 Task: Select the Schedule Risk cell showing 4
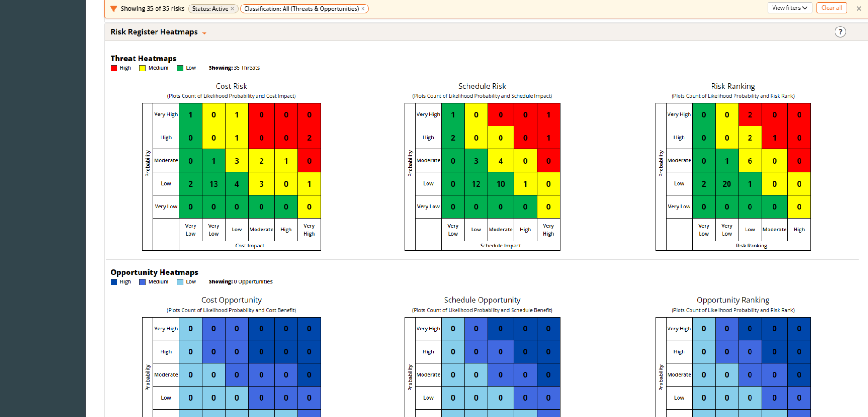click(x=501, y=161)
